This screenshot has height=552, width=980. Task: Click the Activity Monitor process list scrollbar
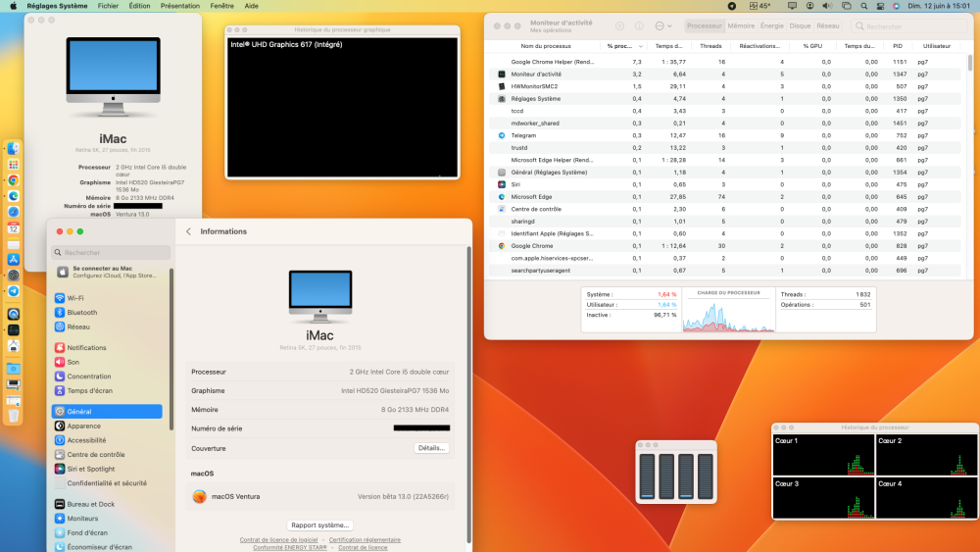coord(970,63)
